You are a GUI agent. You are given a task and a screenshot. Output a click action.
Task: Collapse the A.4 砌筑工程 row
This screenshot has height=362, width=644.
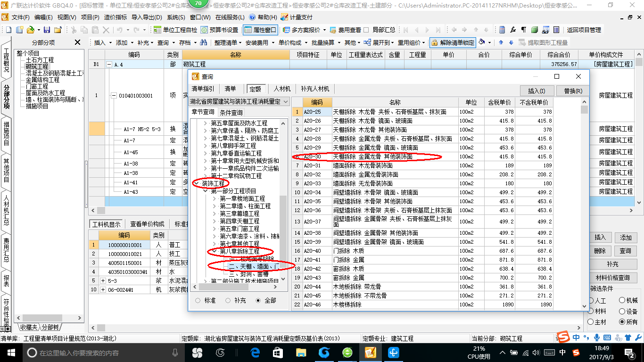coord(110,64)
